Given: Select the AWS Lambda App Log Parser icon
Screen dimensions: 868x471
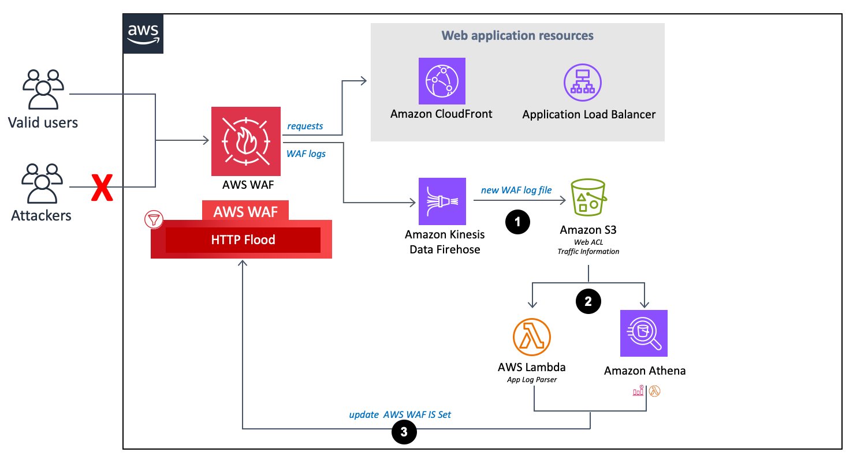Looking at the screenshot, I should [x=532, y=338].
